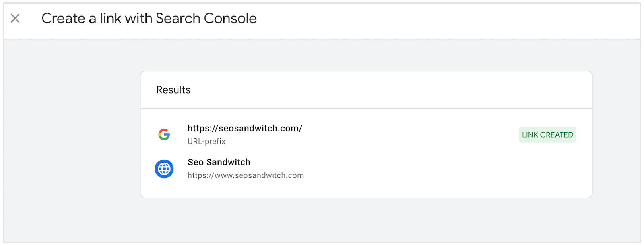The image size is (644, 246).
Task: Select the Seo Sandwitch stream name
Action: [x=219, y=162]
